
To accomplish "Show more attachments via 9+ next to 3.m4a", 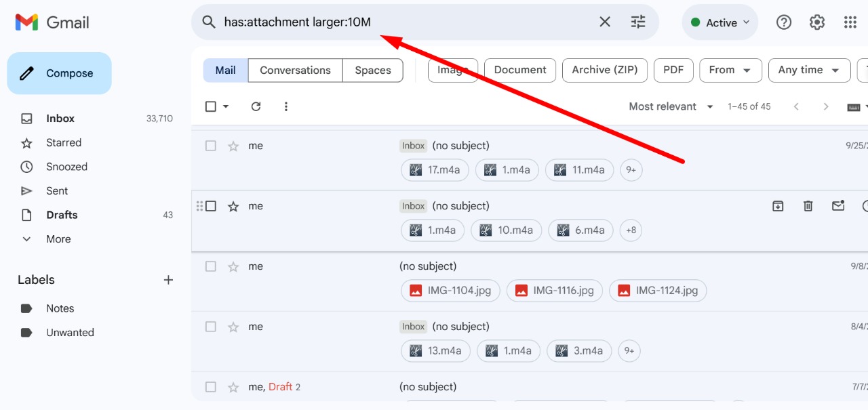I will click(x=630, y=351).
